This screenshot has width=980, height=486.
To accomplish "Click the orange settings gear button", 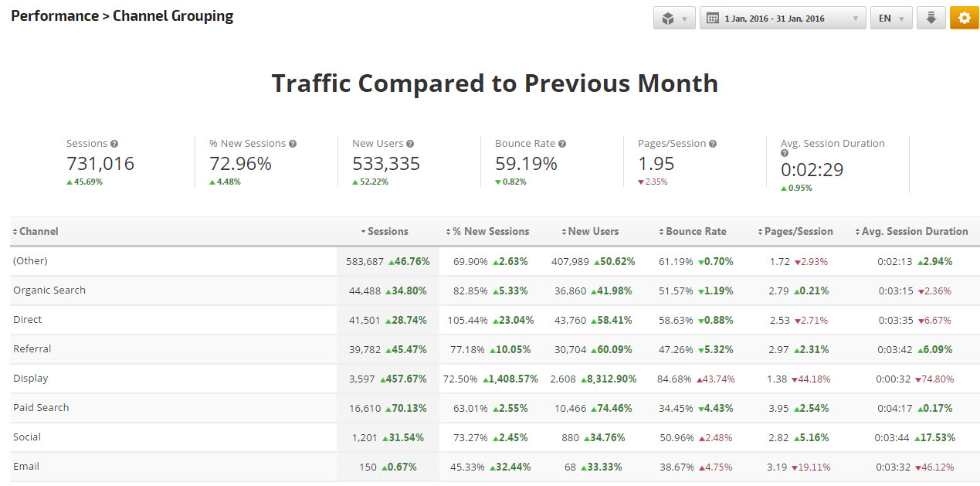I will [x=964, y=18].
